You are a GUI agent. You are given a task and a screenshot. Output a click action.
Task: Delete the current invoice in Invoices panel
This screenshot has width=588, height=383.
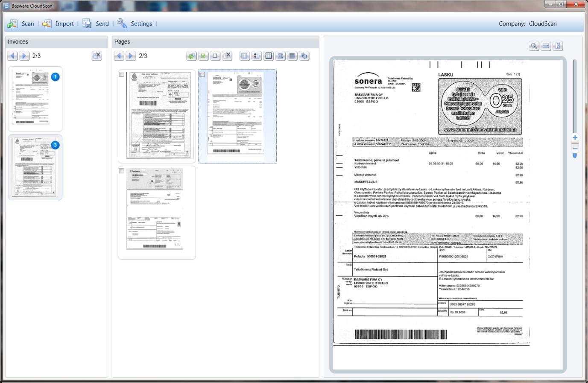coord(97,56)
